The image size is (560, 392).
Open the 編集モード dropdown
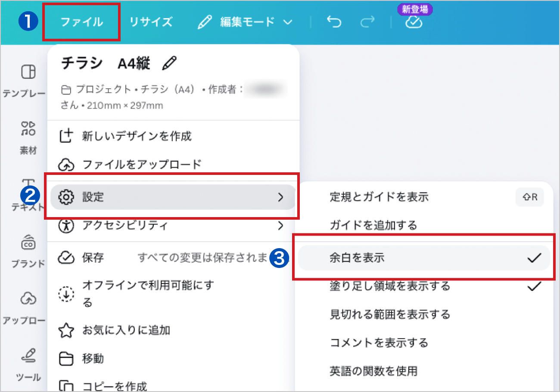pyautogui.click(x=245, y=22)
